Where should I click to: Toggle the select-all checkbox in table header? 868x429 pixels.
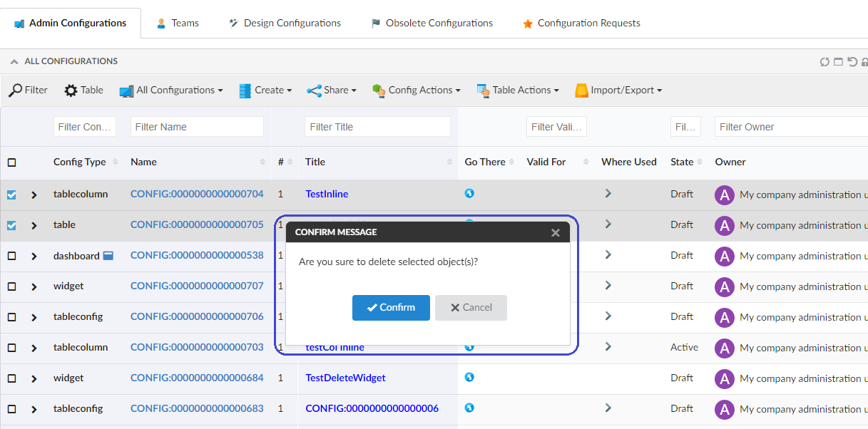click(x=11, y=162)
